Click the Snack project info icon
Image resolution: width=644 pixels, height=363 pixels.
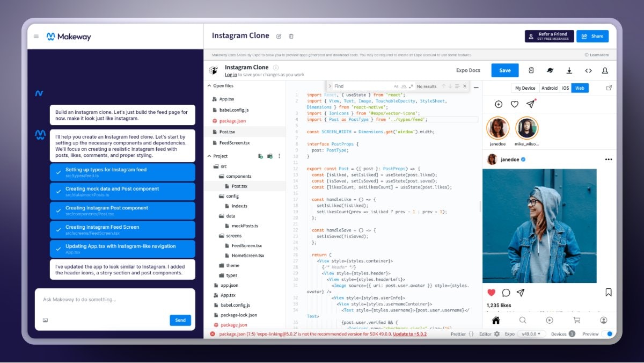coord(276,68)
